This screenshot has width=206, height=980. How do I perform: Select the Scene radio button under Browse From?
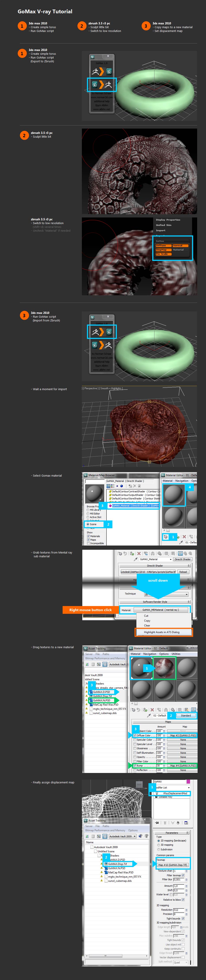tap(88, 524)
